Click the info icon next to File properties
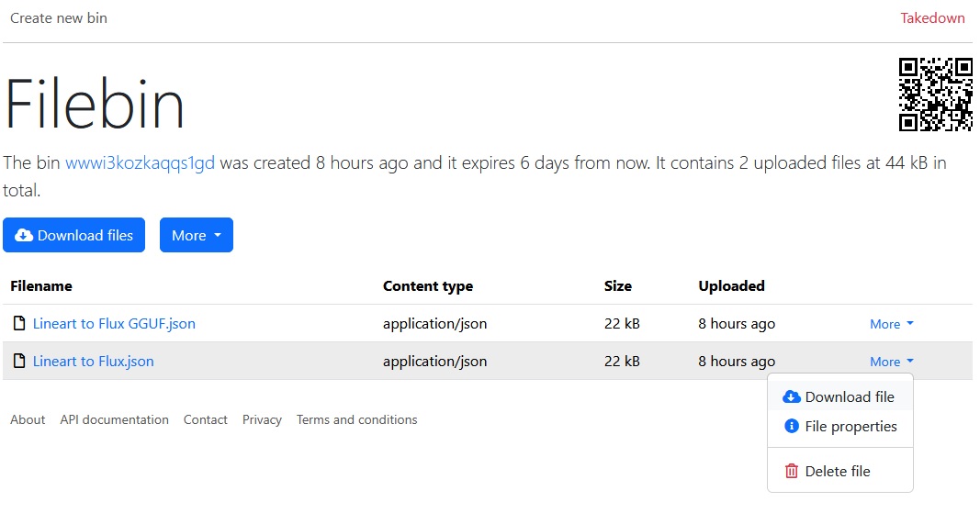Image resolution: width=980 pixels, height=513 pixels. pos(791,426)
